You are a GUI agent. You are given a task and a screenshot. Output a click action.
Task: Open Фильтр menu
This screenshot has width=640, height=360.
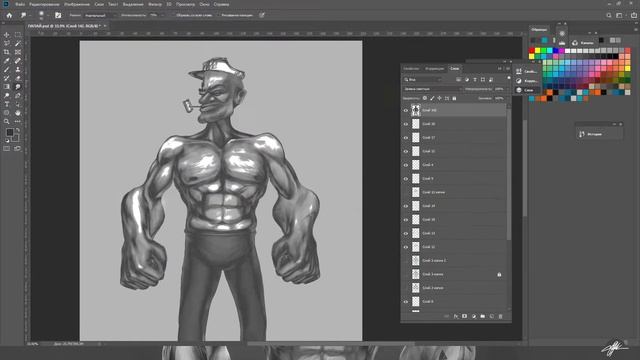tap(155, 4)
